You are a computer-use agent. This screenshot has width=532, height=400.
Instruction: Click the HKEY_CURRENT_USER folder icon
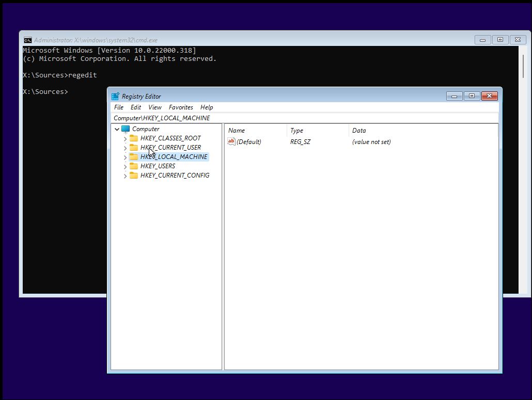[x=134, y=148]
